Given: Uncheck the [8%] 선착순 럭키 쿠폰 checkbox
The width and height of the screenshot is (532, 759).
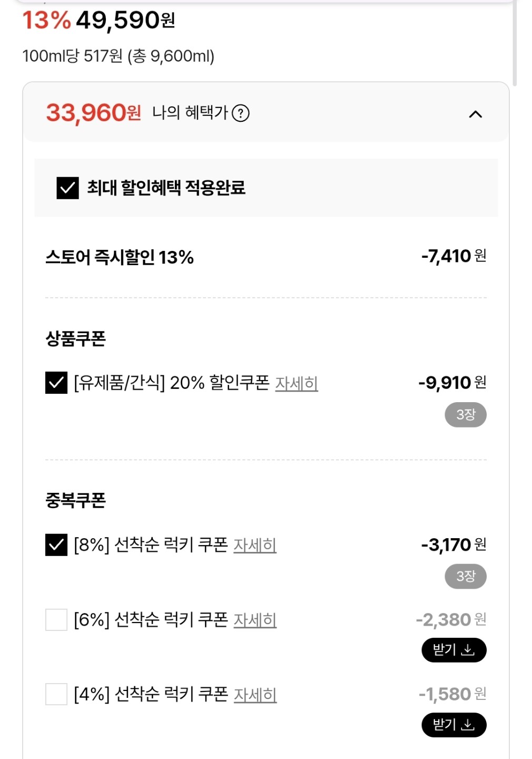Looking at the screenshot, I should [56, 545].
